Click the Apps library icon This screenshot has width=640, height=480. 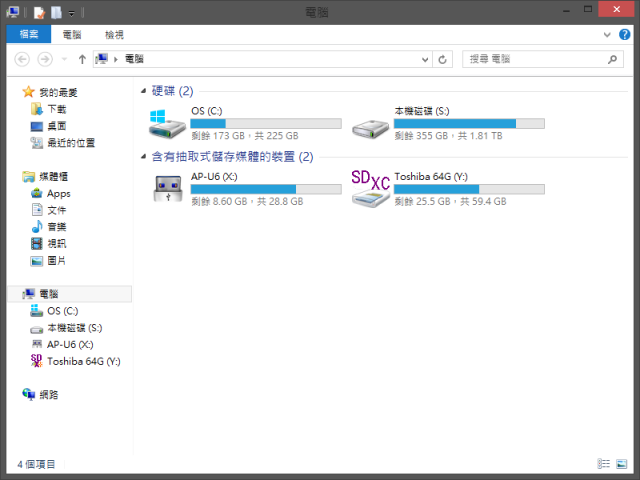(37, 193)
